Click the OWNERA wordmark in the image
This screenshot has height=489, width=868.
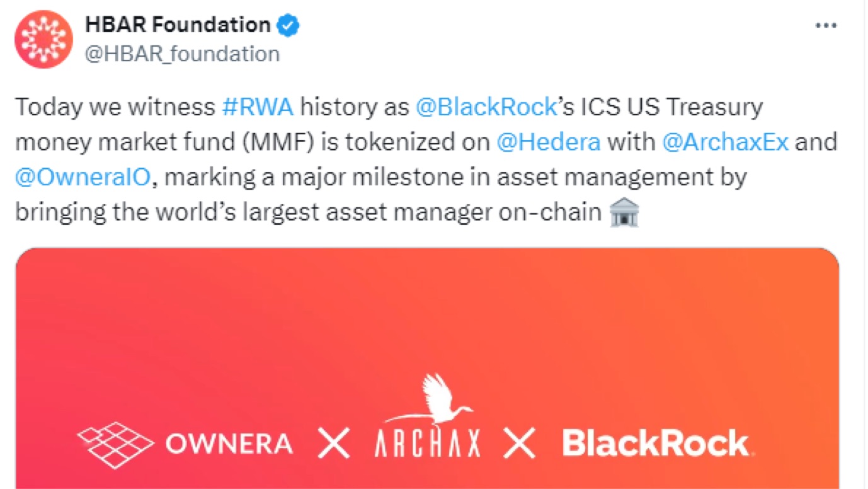229,444
